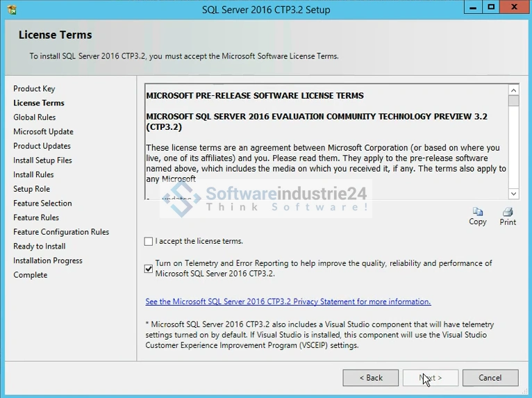532x398 pixels.
Task: Check the 'I accept the license terms' box
Action: pyautogui.click(x=149, y=242)
